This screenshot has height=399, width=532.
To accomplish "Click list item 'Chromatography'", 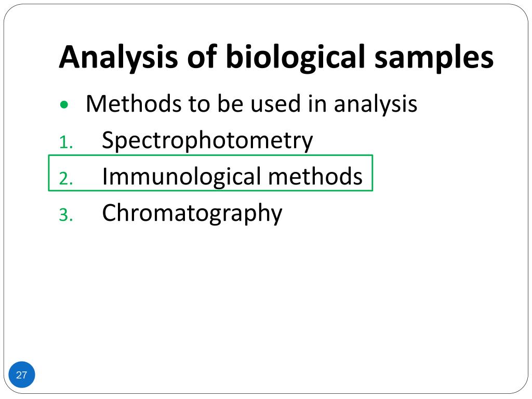I will (x=192, y=214).
